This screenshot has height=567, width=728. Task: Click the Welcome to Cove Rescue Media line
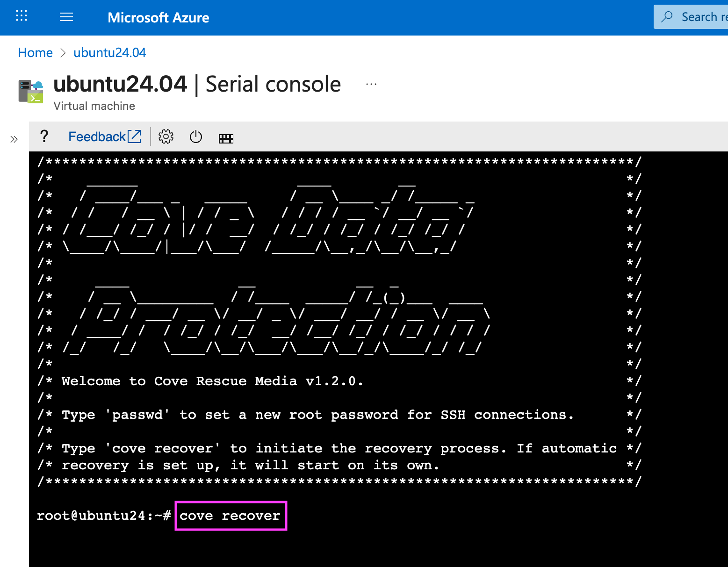(x=212, y=381)
